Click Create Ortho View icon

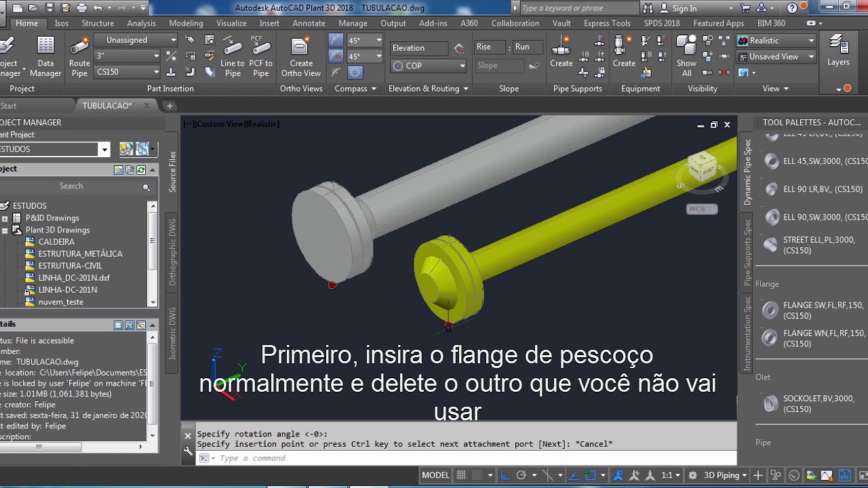pos(300,57)
